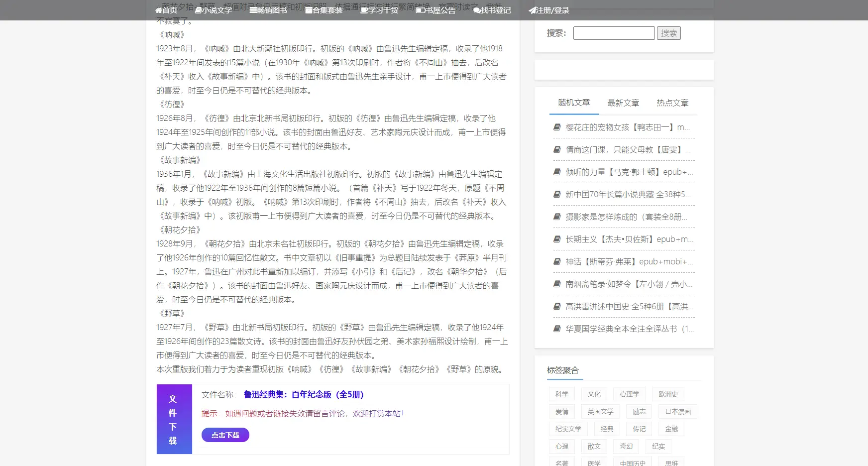This screenshot has height=466, width=868.
Task: Select the 科学 tag
Action: pos(562,394)
